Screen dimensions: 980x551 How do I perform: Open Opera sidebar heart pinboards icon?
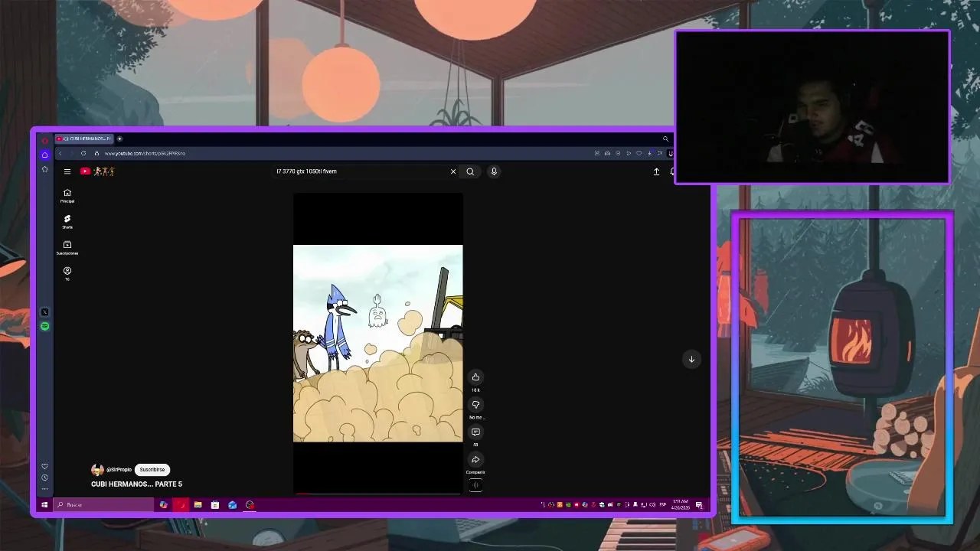coord(44,466)
